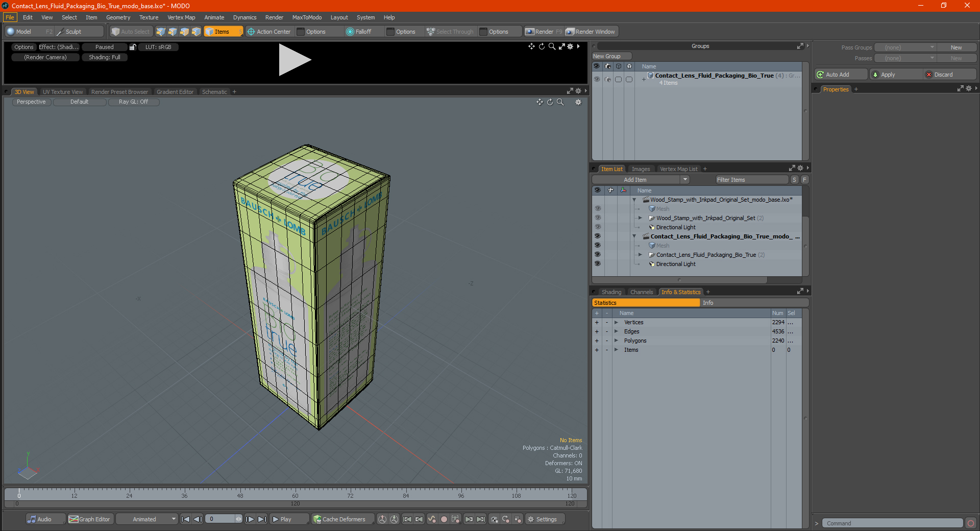This screenshot has height=531, width=980.
Task: Open render preview settings gear
Action: tap(570, 46)
